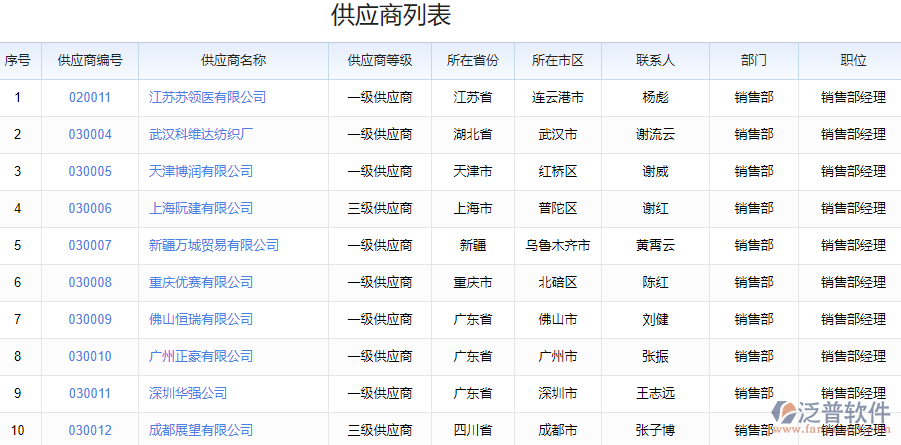
Task: Click the 所在省份 column header
Action: pos(472,61)
